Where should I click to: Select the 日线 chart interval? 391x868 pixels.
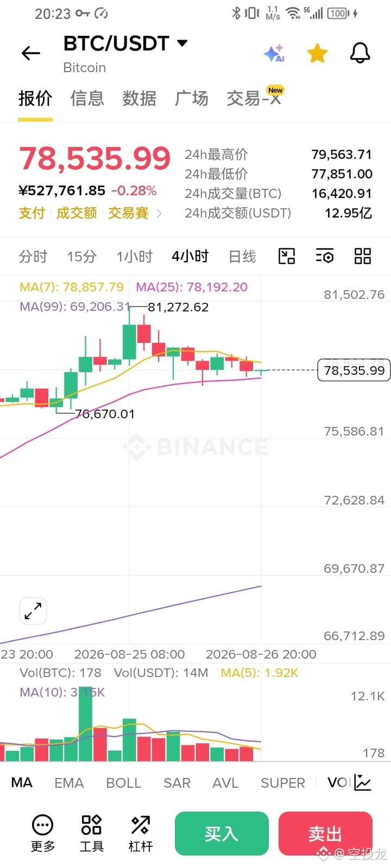242,256
